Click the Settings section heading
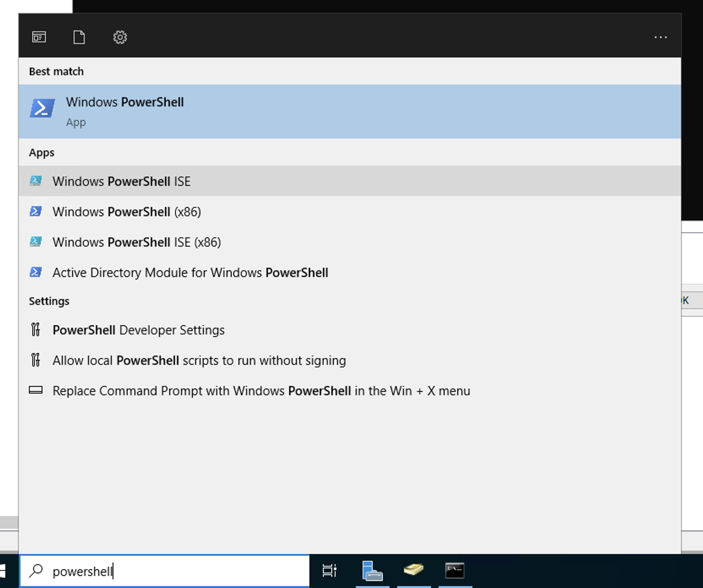Viewport: 703px width, 588px height. [x=49, y=301]
